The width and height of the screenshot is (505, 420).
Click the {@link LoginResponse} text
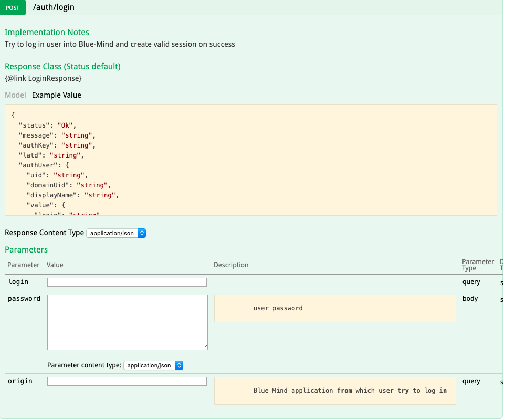43,78
